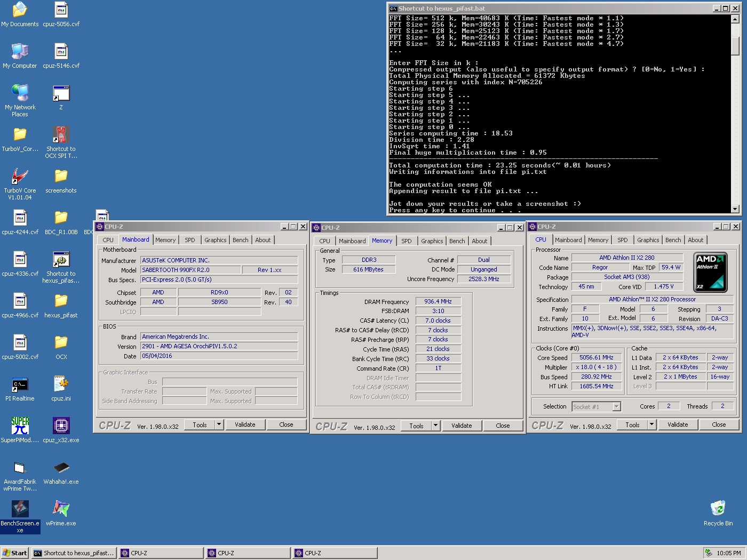Open Graphics tab in Memory window
The width and height of the screenshot is (747, 560).
tap(432, 241)
